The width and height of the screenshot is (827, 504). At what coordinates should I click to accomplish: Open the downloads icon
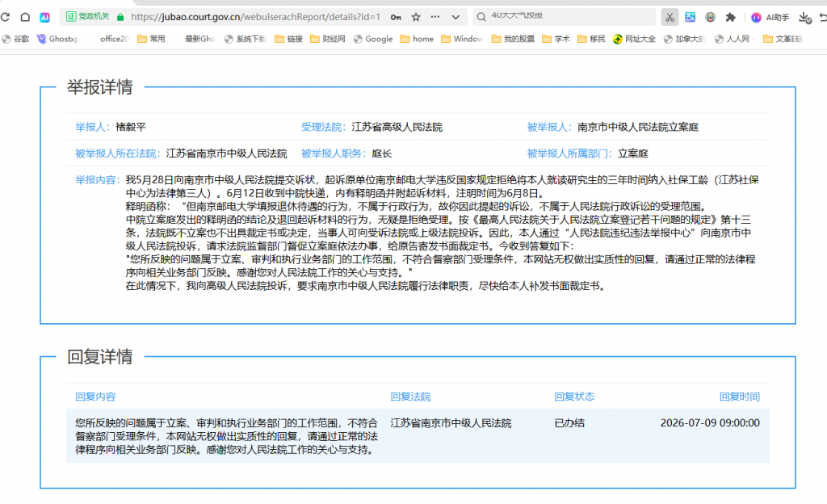click(804, 18)
